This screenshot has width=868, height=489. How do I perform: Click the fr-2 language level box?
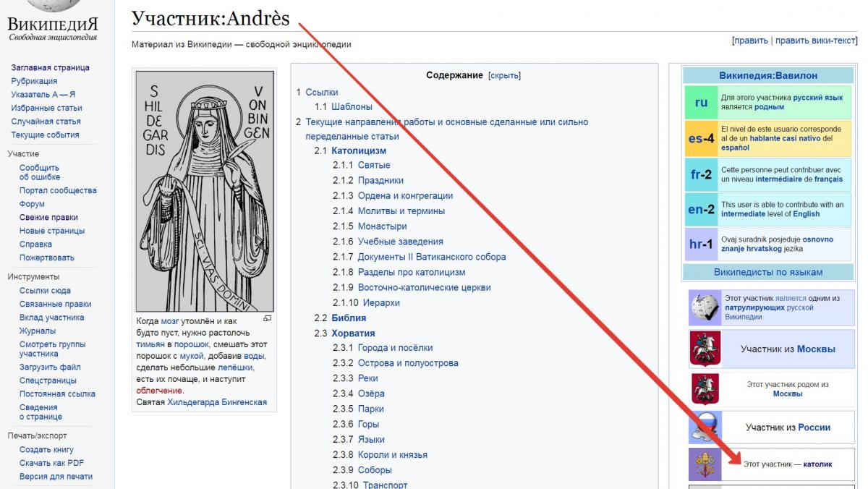click(x=702, y=174)
